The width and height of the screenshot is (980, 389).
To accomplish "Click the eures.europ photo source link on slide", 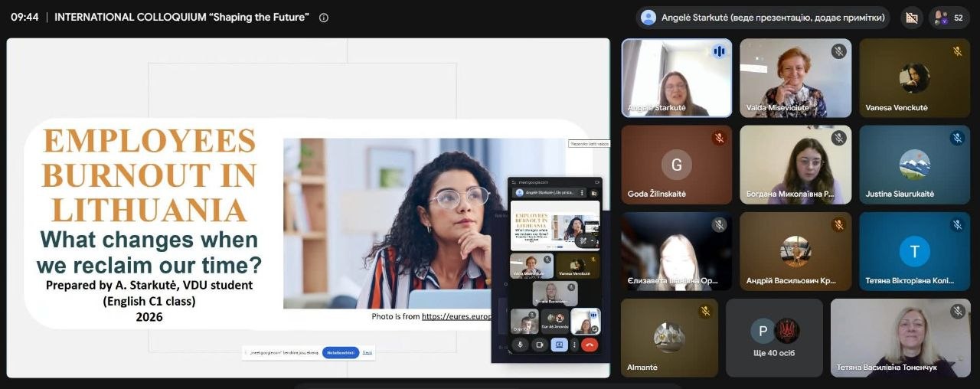I will coord(456,316).
